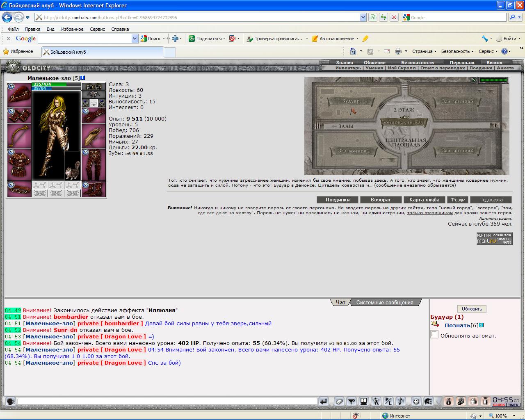
Task: Click the red boots equipment slot
Action: [94, 189]
